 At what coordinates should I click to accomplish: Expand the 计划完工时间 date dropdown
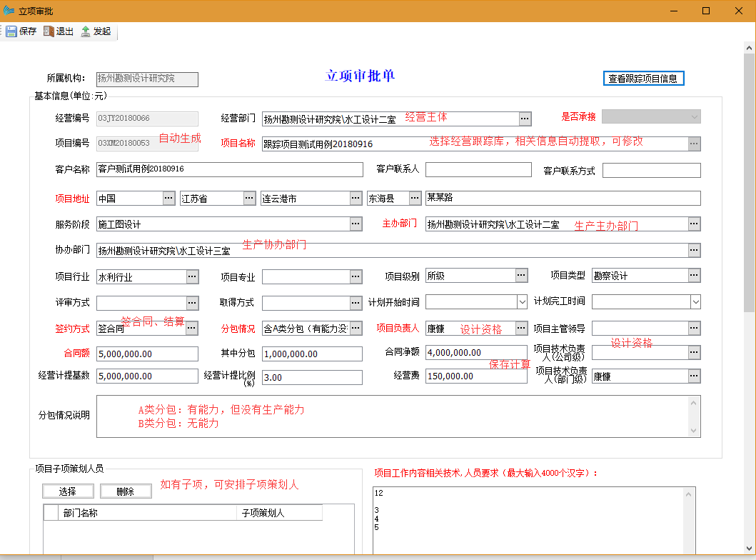pos(695,302)
